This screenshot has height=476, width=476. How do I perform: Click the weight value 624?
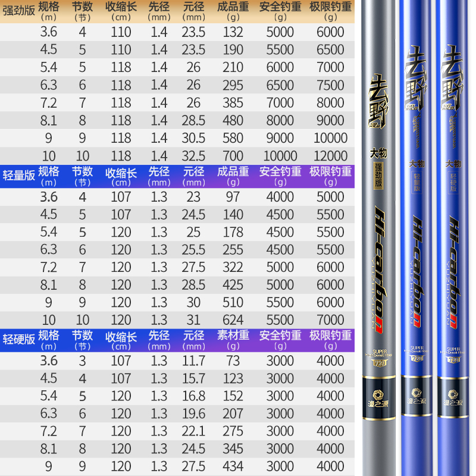pos(233,320)
